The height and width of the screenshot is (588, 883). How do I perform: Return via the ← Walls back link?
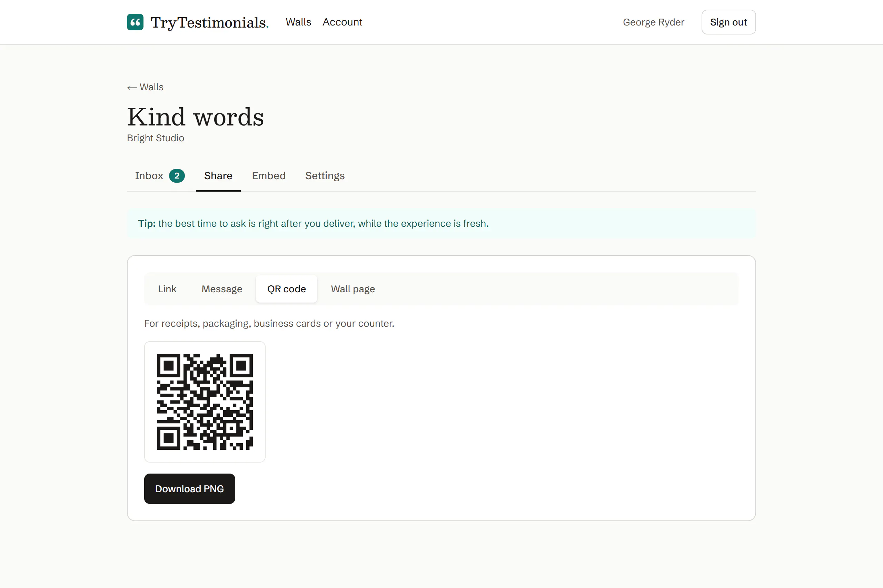145,87
